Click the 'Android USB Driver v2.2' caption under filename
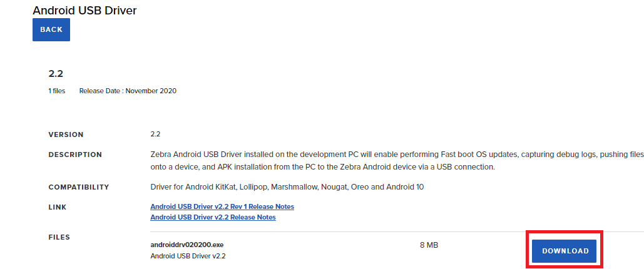644x269 pixels. 188,256
